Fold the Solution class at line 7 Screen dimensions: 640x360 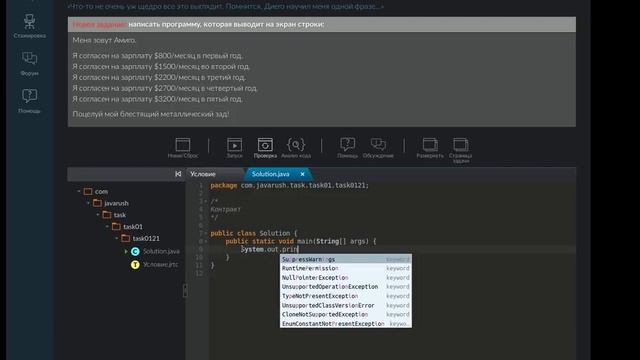[x=206, y=233]
